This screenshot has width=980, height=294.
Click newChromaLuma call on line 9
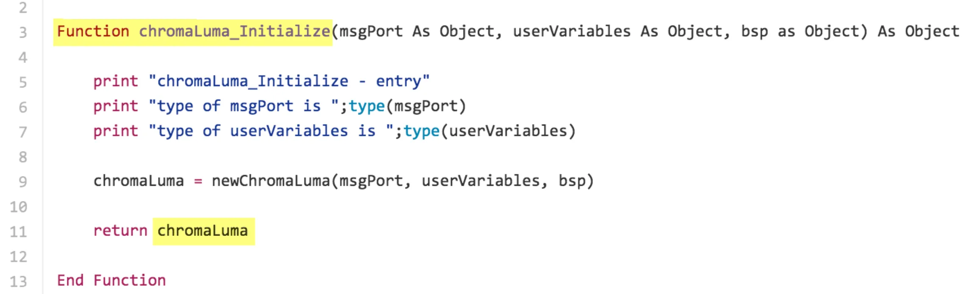tap(403, 181)
